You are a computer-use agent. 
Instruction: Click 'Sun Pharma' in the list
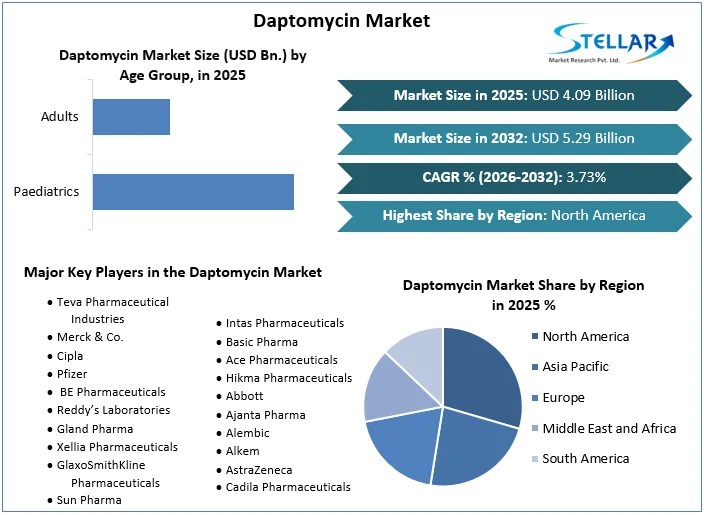(x=89, y=500)
